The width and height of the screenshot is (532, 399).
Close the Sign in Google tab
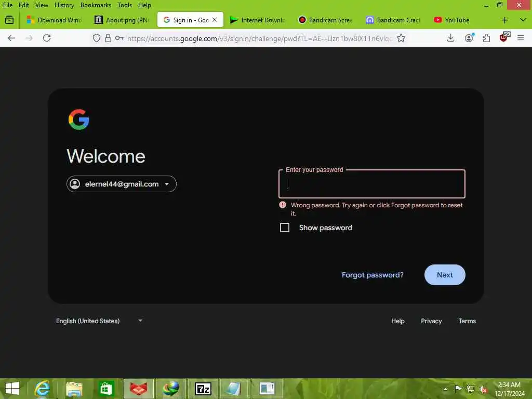[x=215, y=20]
